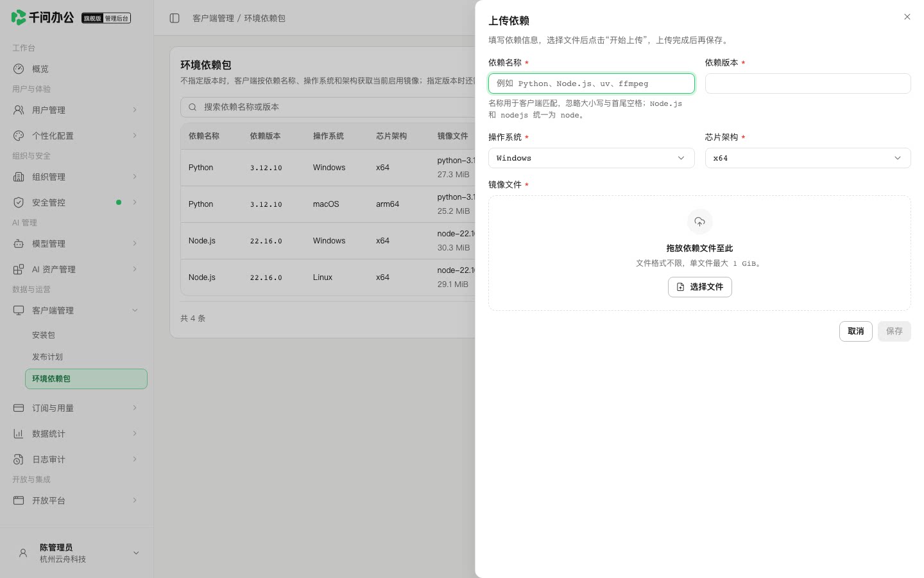Click the 拖放依赖文件至此 drop zone
This screenshot has height=578, width=924.
[699, 253]
